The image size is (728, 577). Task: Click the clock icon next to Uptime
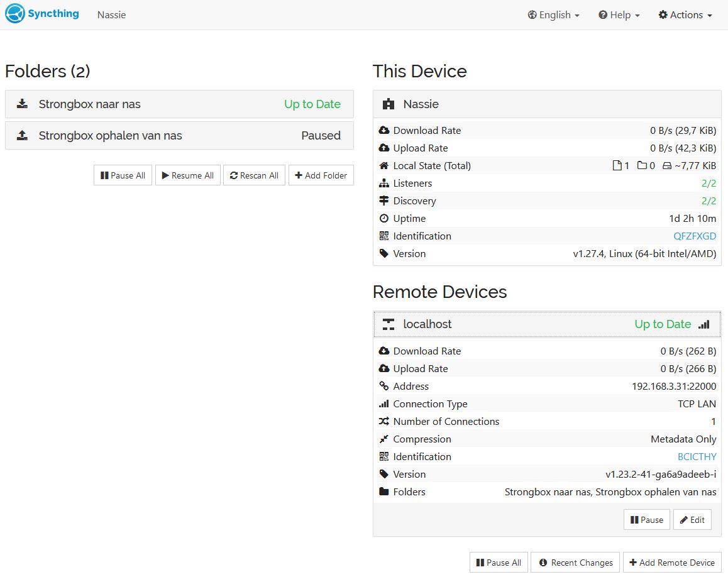[384, 218]
